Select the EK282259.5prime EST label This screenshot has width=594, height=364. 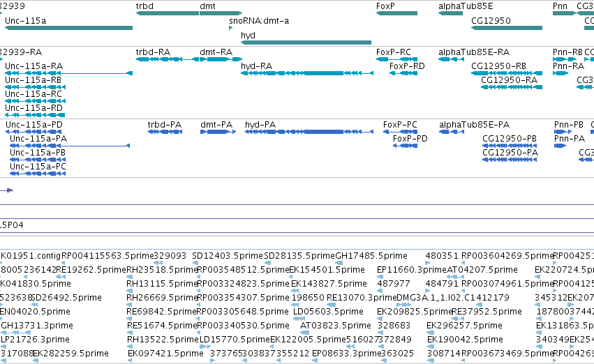[70, 354]
